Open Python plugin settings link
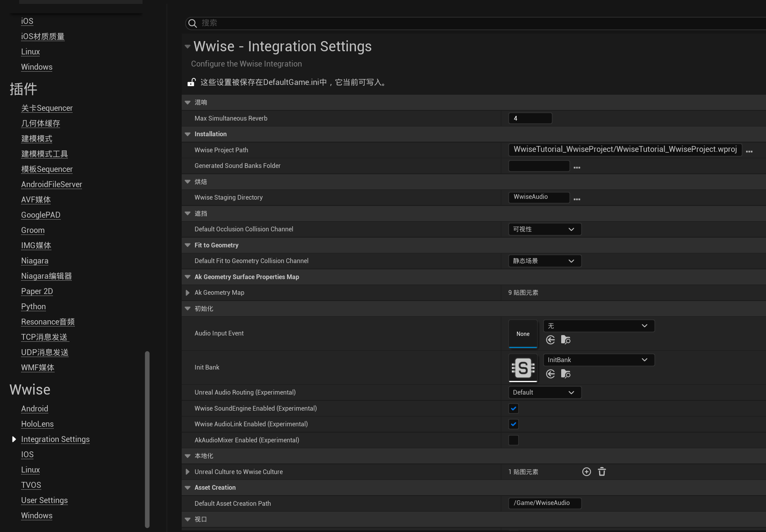 coord(33,307)
